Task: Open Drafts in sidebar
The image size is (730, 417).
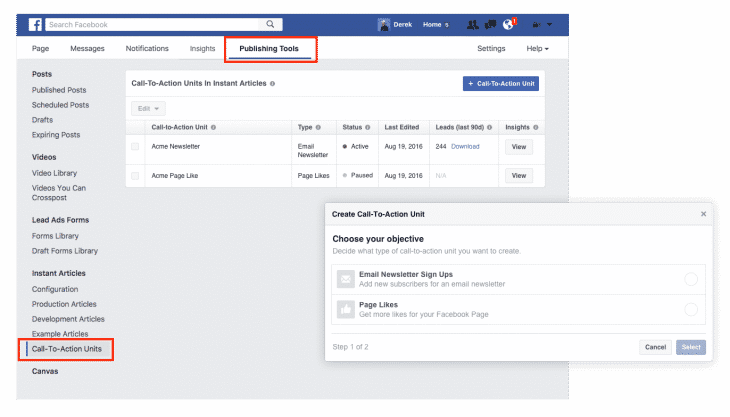Action: [42, 120]
